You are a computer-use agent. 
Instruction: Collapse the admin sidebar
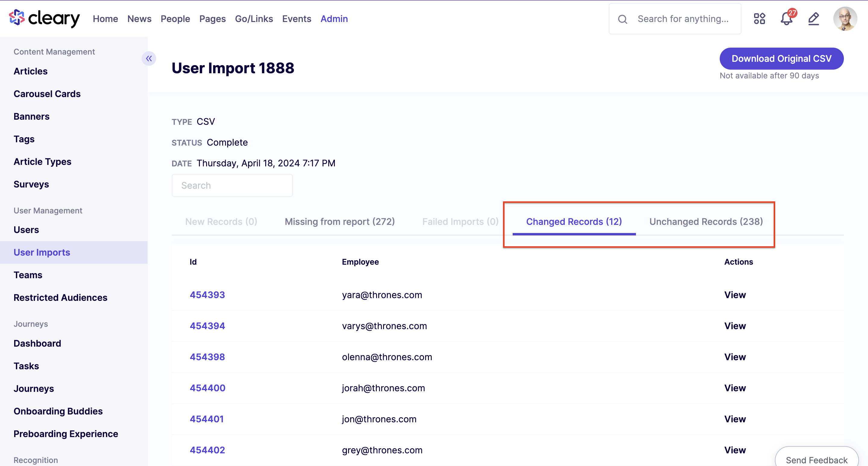(x=149, y=59)
